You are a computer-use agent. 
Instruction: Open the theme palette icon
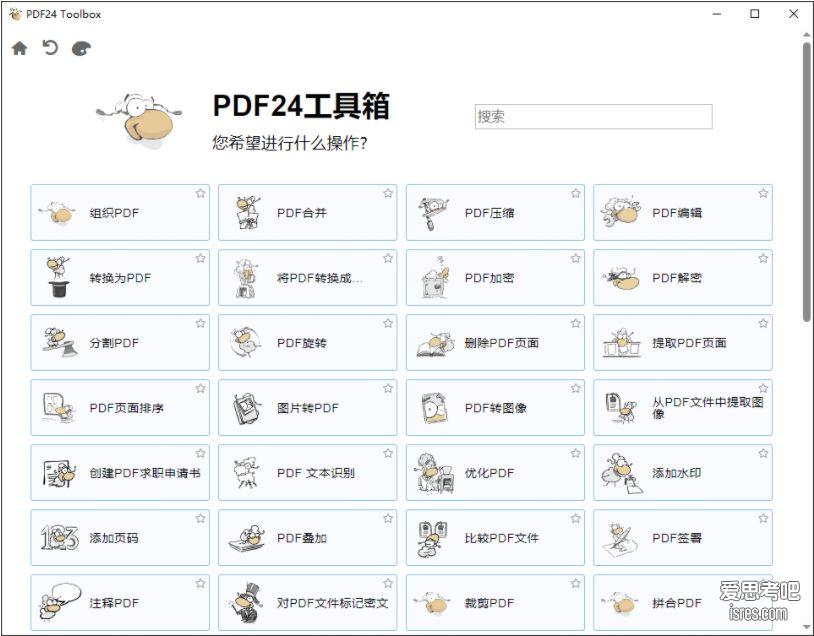tap(82, 49)
